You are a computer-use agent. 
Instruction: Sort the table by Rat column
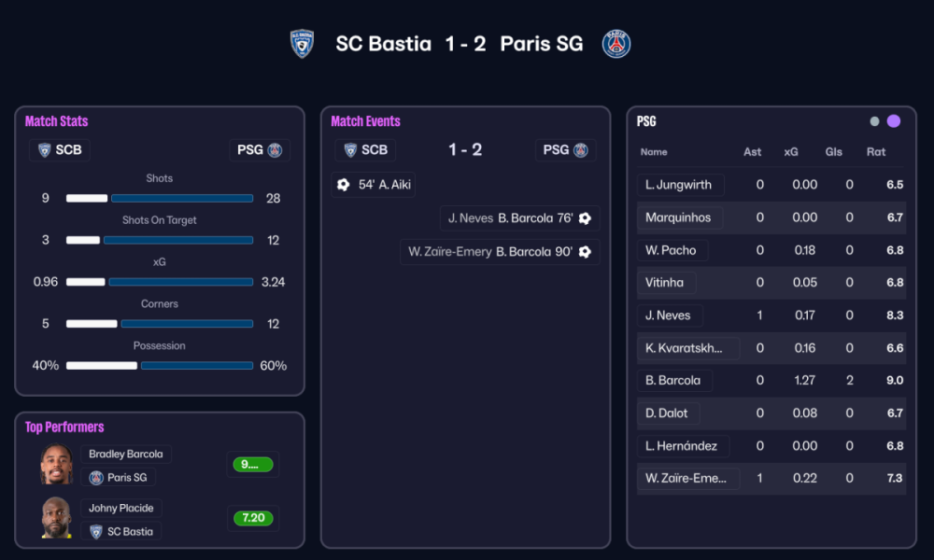click(876, 152)
